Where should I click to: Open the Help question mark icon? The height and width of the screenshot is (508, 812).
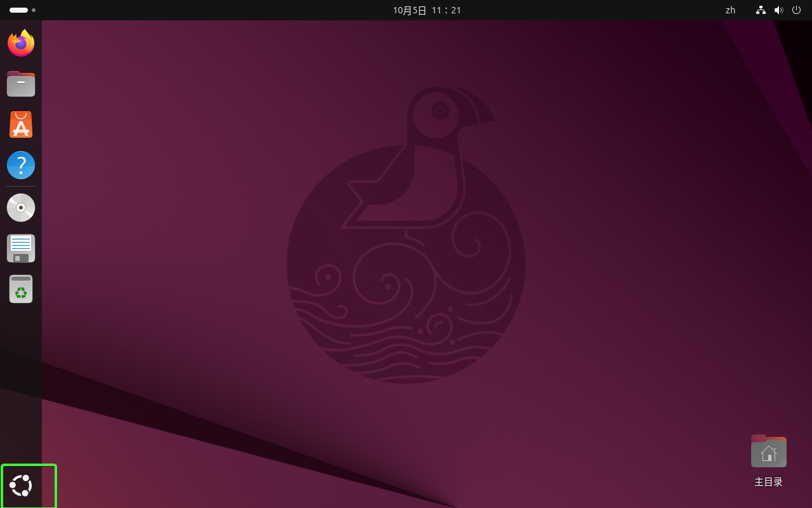click(x=21, y=165)
